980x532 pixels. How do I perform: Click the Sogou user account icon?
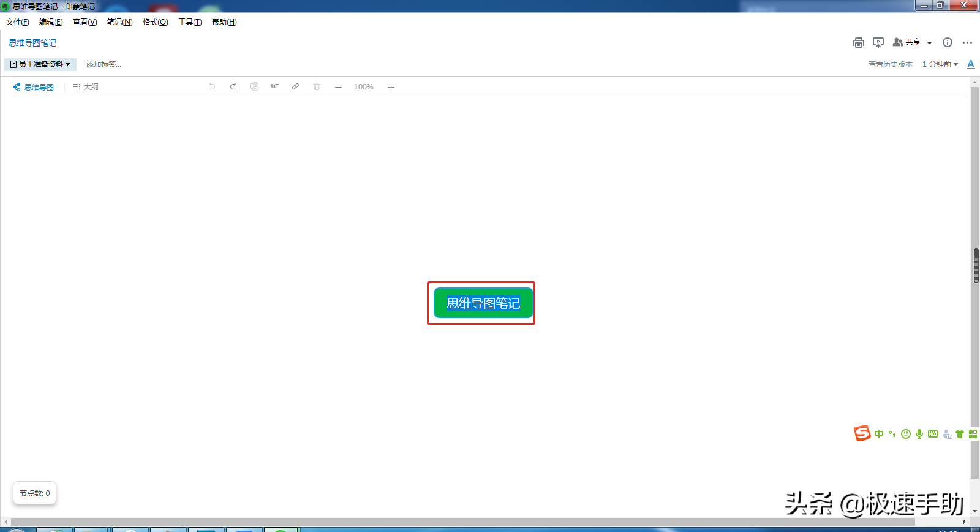[x=947, y=434]
